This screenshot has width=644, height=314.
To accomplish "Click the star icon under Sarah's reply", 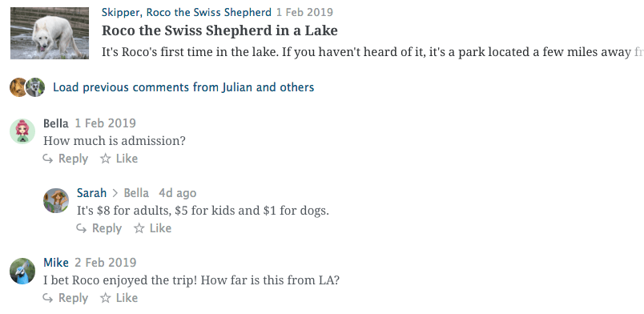I will [139, 228].
